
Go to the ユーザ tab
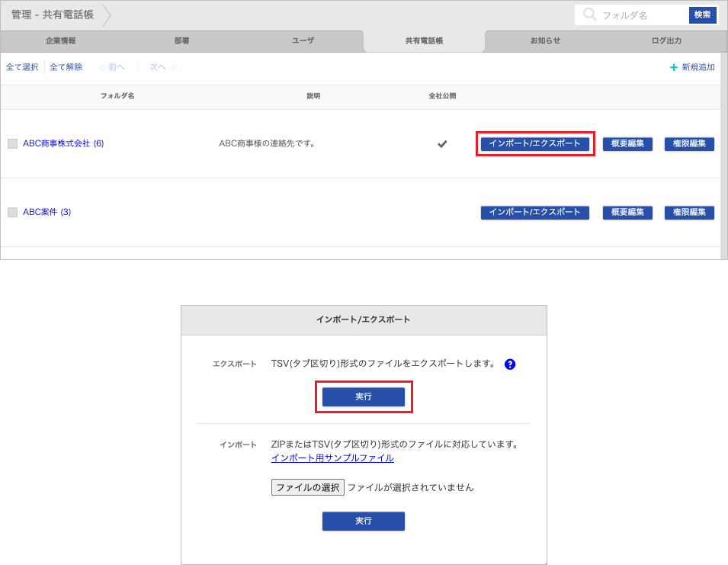303,40
